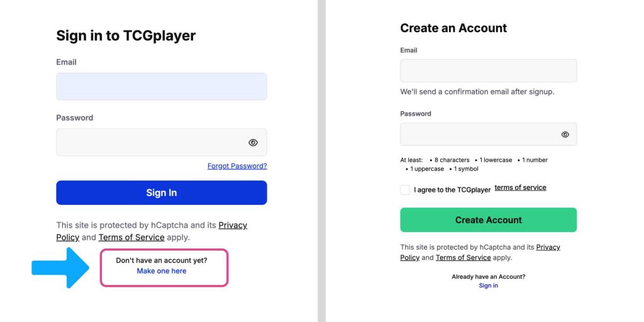Click the Email field under Sign in to TCGplayer
Screen dimensions: 644x322
pos(162,87)
